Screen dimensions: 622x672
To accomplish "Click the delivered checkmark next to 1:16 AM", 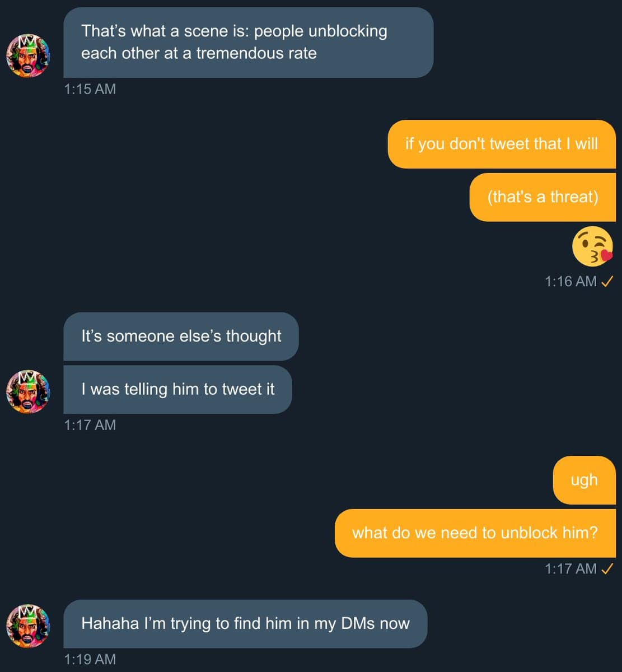I will point(607,282).
